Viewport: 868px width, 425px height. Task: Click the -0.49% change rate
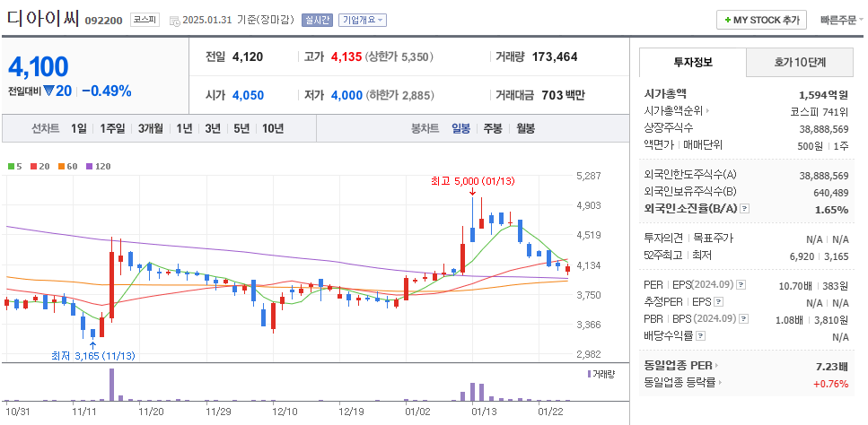click(106, 91)
